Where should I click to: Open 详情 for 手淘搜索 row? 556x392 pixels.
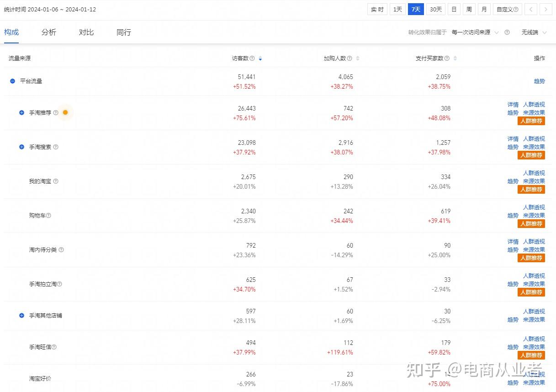pos(513,139)
